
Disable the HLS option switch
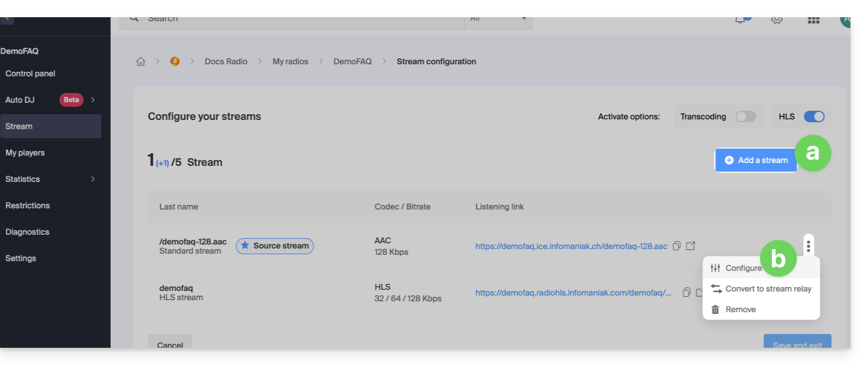coord(814,117)
